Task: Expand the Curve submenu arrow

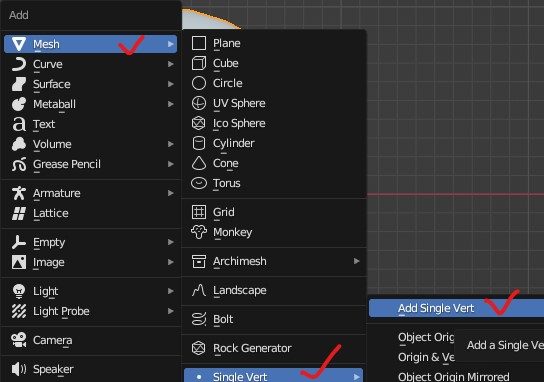Action: [x=171, y=64]
